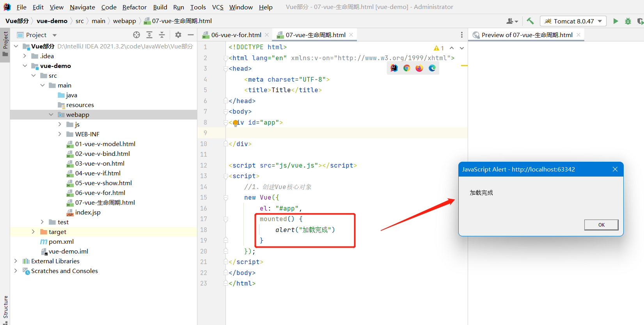644x325 pixels.
Task: Open the Tools menu
Action: click(x=198, y=7)
